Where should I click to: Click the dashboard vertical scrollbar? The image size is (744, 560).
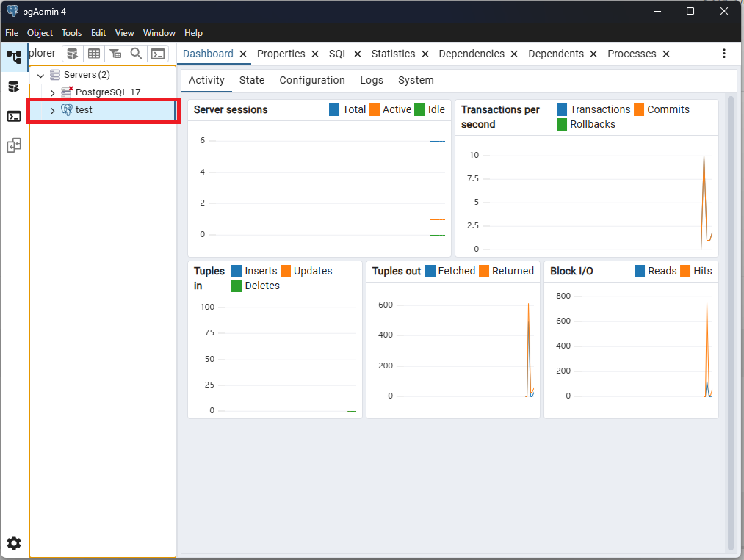(731, 324)
